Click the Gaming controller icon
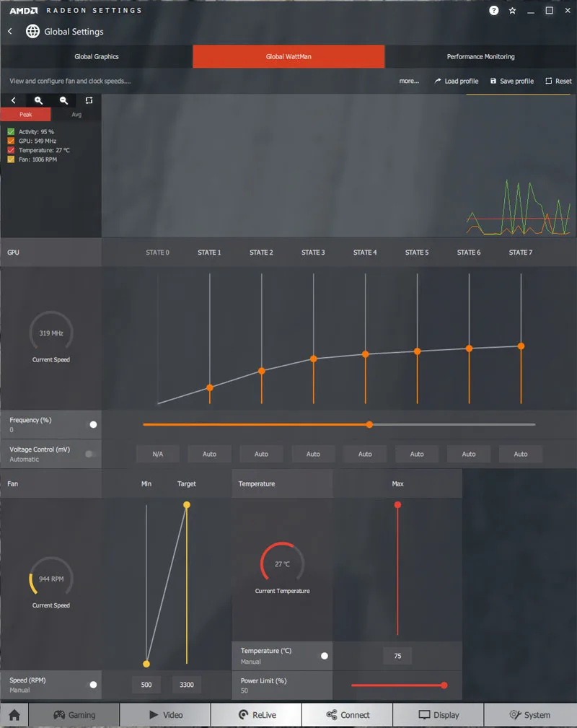Viewport: 577px width, 728px height. 59,715
